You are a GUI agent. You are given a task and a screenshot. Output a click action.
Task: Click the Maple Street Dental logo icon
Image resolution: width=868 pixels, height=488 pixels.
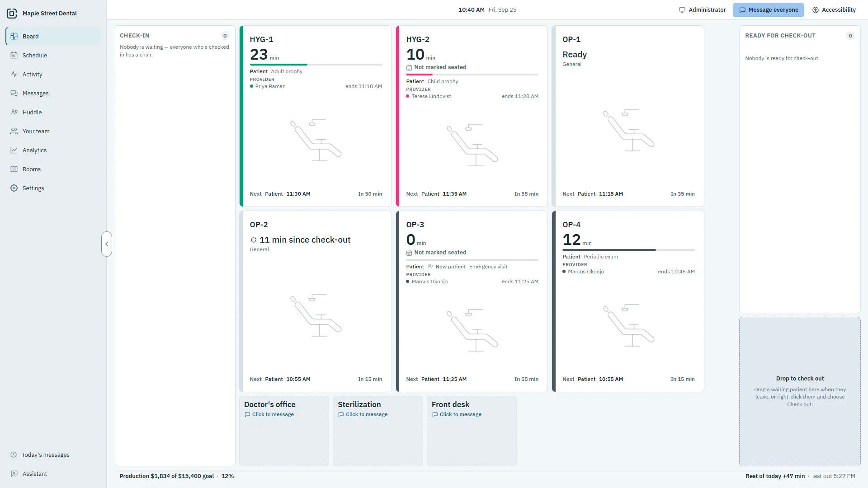pos(12,14)
